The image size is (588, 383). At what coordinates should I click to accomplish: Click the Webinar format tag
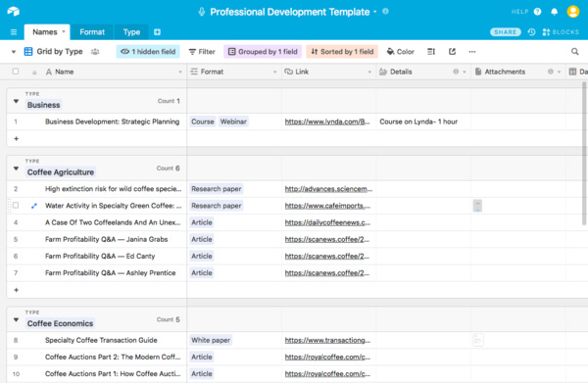(x=233, y=121)
